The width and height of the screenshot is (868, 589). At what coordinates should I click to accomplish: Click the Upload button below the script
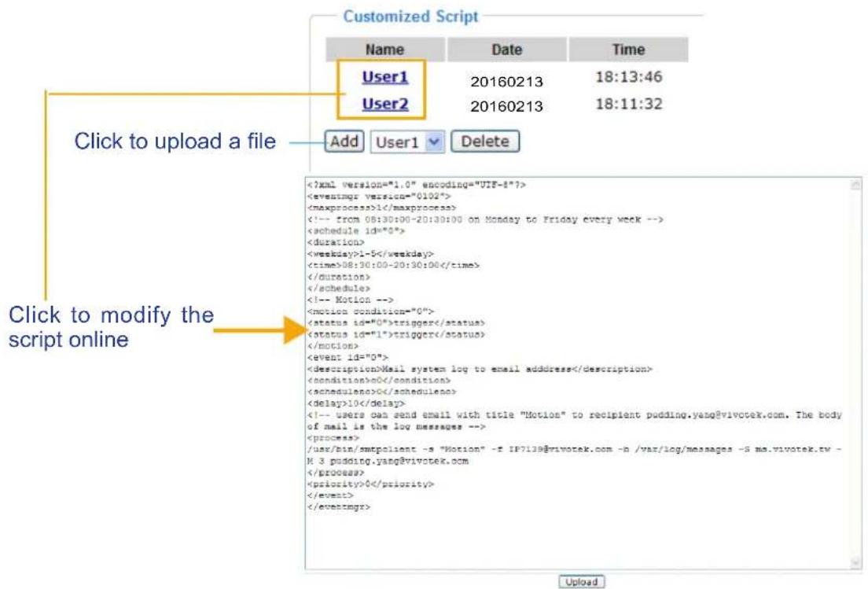point(581,582)
